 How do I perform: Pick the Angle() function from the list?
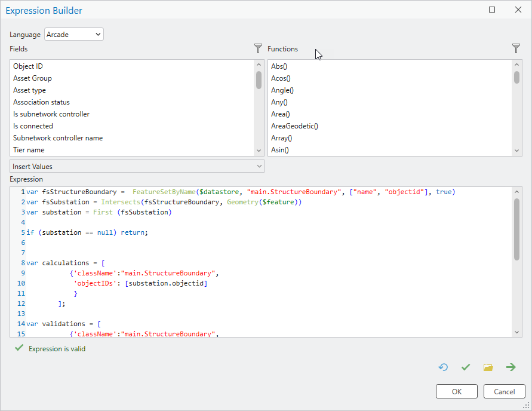282,90
